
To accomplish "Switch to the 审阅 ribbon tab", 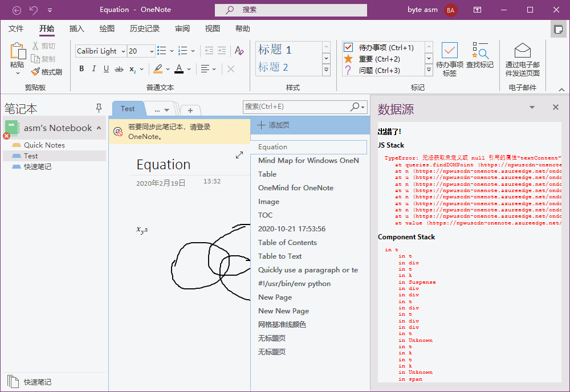I will point(182,28).
